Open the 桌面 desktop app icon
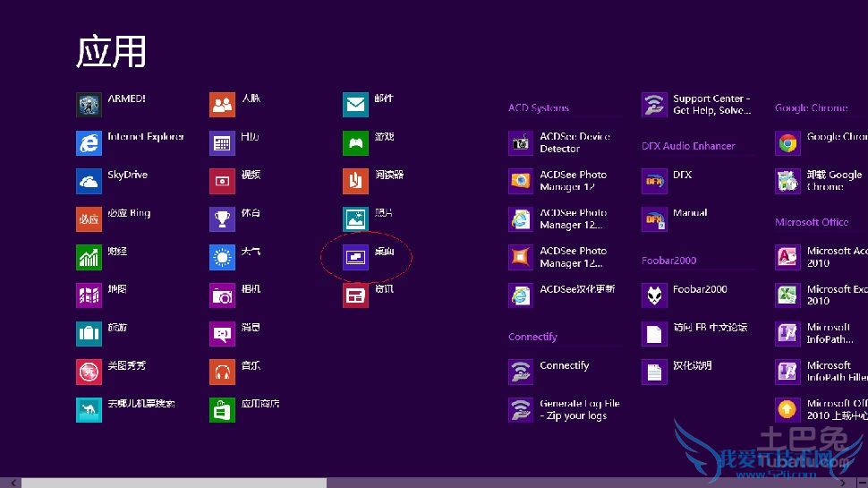868x488 pixels. click(355, 258)
